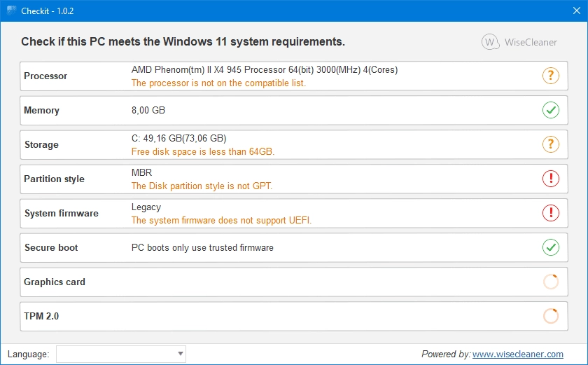Click 'PC boots only use trusted firmware' text
Screen dimensions: 588x365
[202, 247]
